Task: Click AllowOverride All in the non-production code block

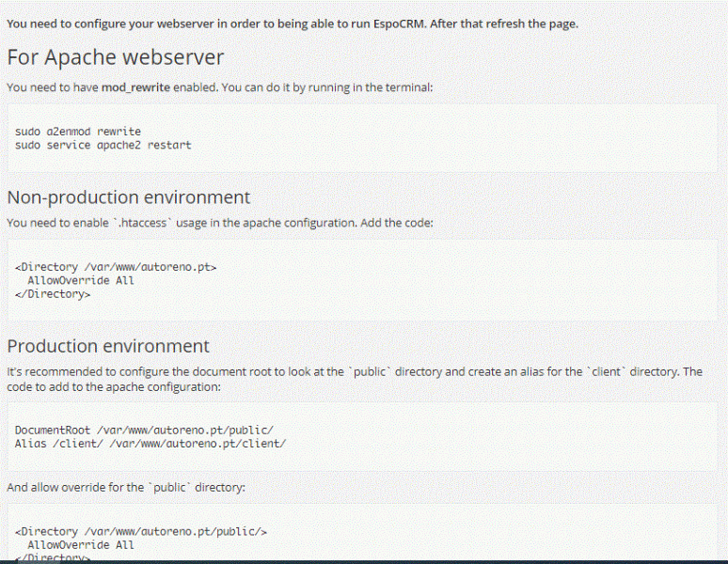Action: [x=81, y=280]
